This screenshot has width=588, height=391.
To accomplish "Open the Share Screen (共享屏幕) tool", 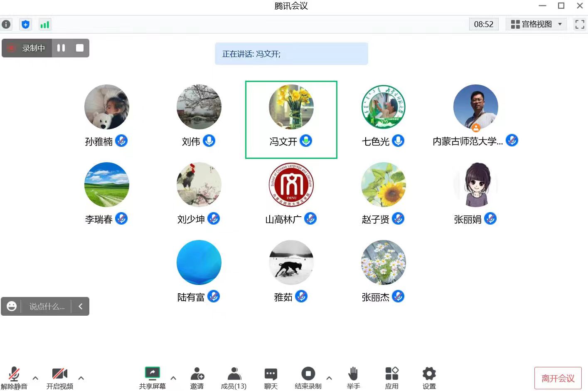I will tap(152, 378).
